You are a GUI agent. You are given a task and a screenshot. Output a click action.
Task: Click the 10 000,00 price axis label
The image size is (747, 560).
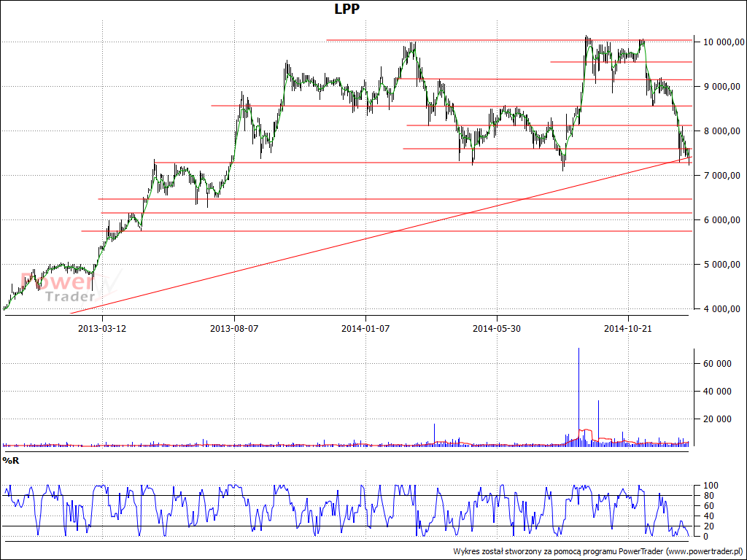(x=723, y=42)
